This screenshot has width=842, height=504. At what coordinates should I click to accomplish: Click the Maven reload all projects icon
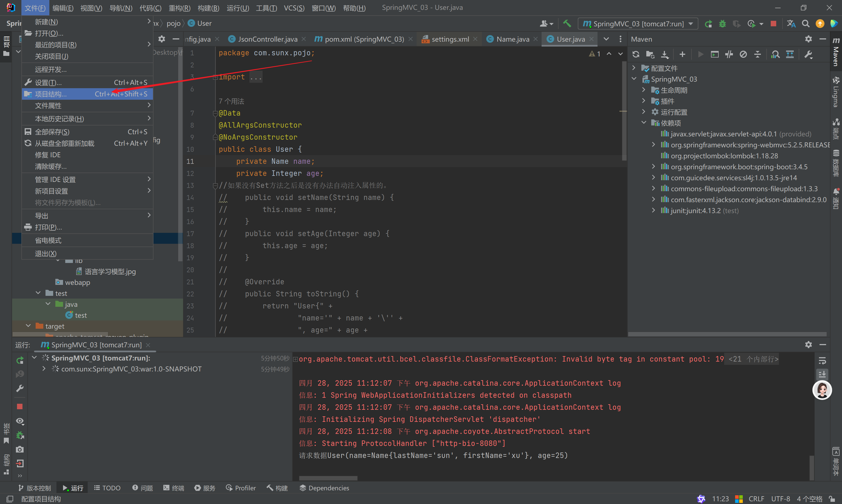tap(636, 54)
